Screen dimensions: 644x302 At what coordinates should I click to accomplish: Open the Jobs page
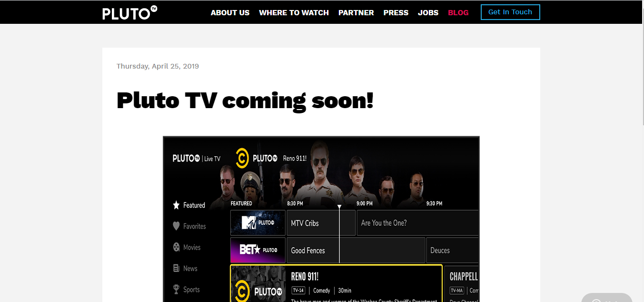point(428,13)
